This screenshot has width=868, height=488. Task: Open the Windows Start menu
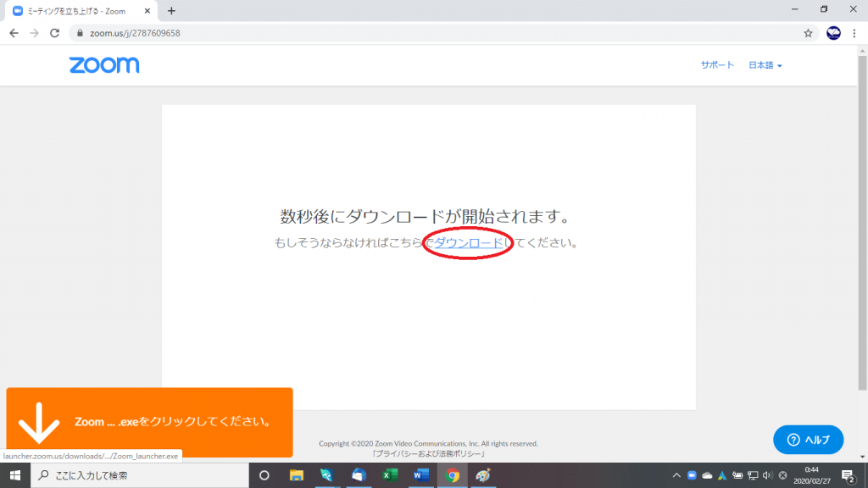(x=15, y=475)
